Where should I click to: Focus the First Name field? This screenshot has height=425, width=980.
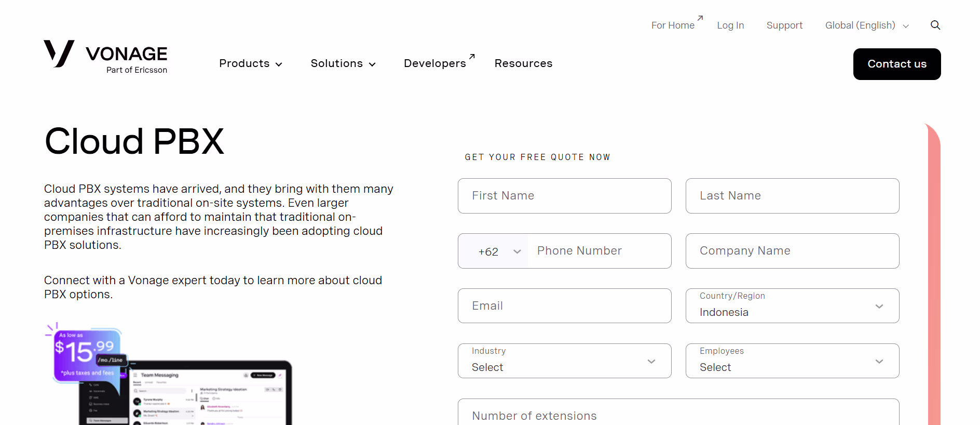565,196
